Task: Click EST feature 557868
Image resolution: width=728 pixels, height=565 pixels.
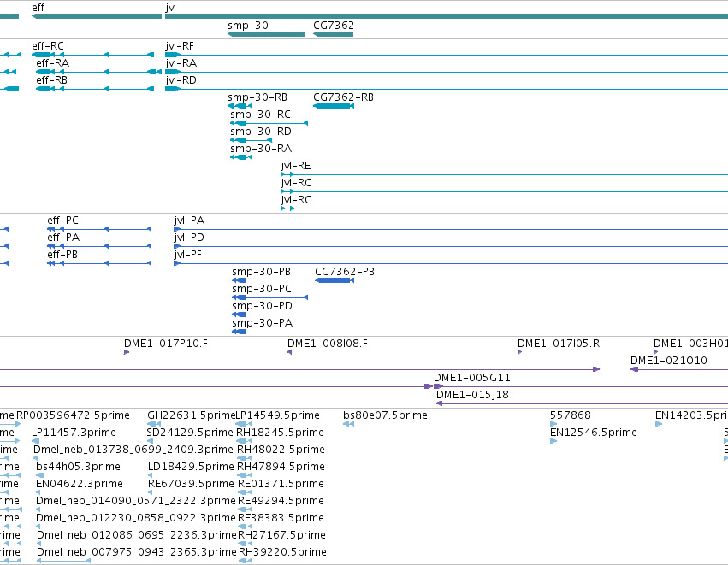Action: pyautogui.click(x=553, y=424)
